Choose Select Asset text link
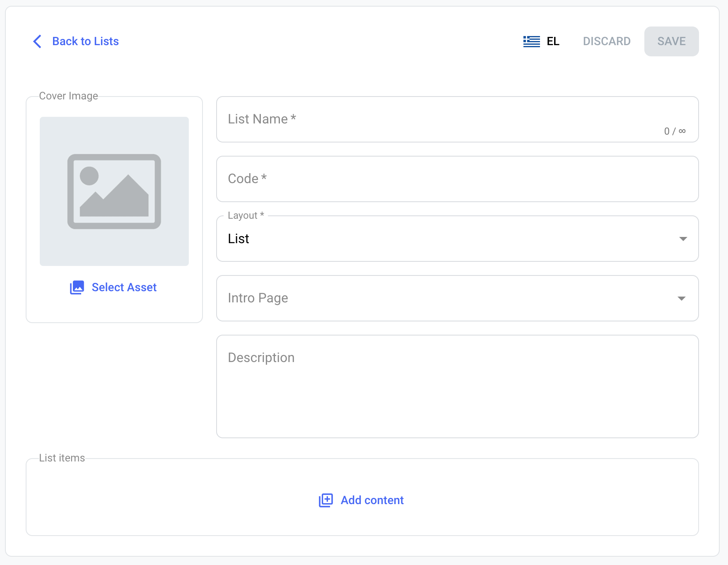 [124, 287]
